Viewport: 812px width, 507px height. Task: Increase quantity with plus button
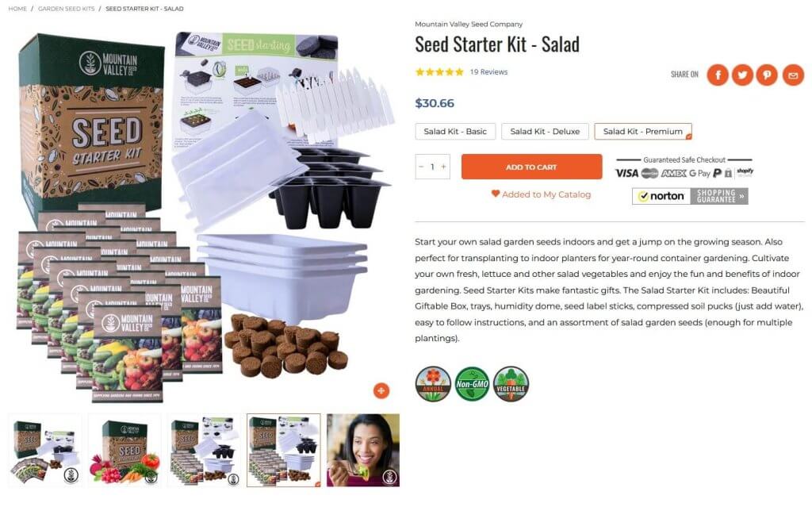(x=443, y=167)
